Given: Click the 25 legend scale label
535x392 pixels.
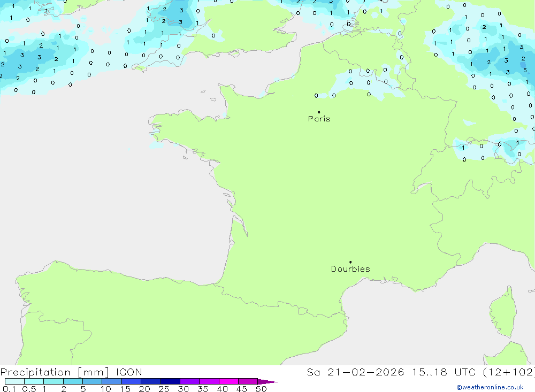Looking at the screenshot, I should pyautogui.click(x=164, y=389).
